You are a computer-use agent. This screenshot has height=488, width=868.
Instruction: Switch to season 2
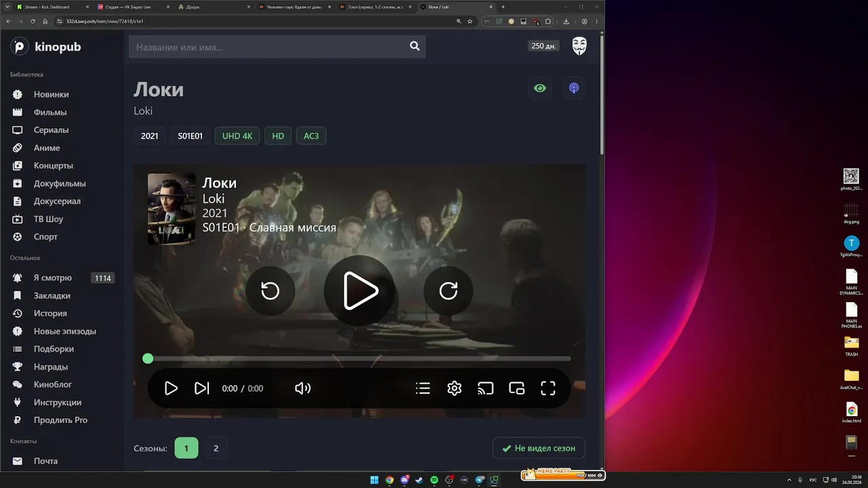(216, 448)
